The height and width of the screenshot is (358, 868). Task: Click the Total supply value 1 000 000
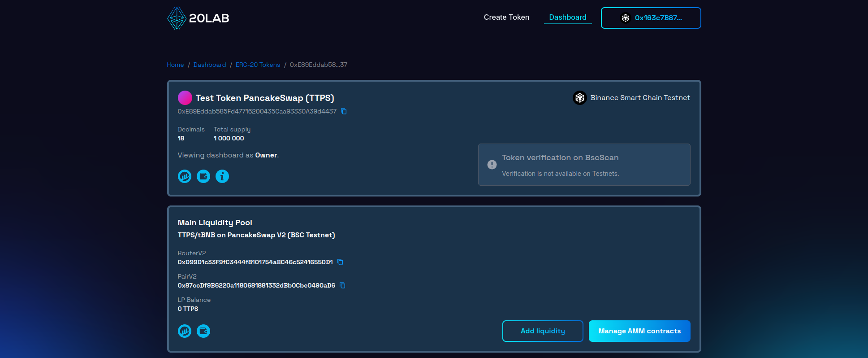pyautogui.click(x=229, y=138)
